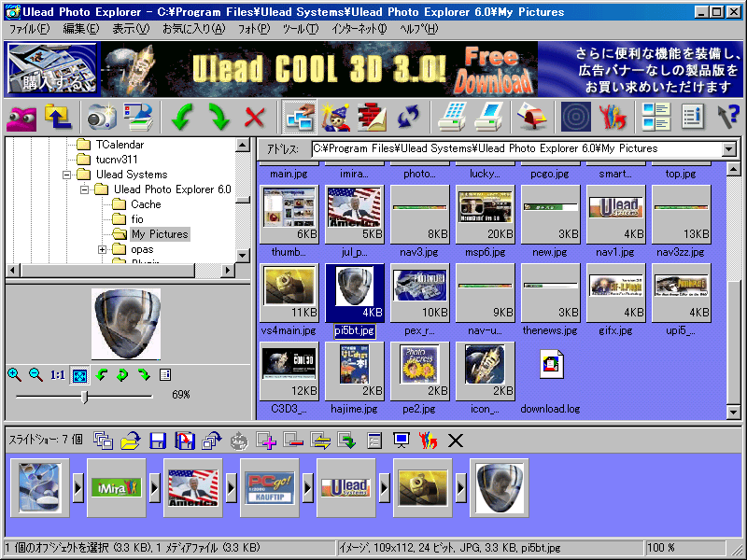Image resolution: width=747 pixels, height=560 pixels.
Task: Click the question mark help pointer icon
Action: click(728, 116)
